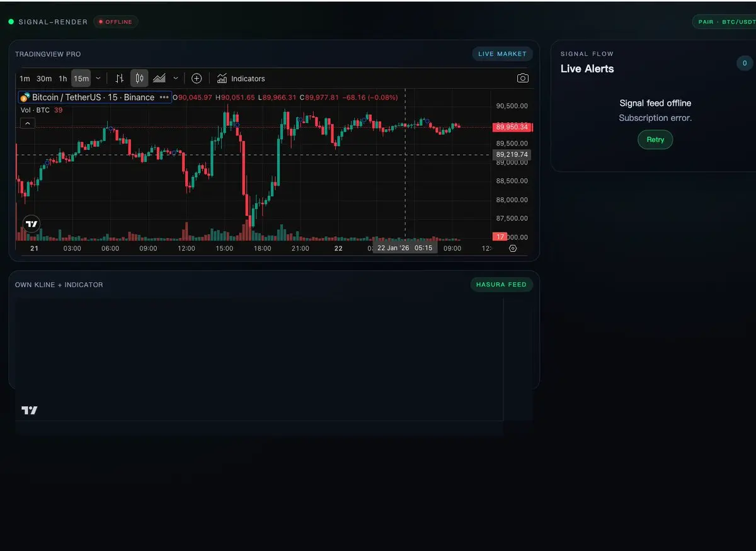This screenshot has height=551, width=756.
Task: Click the OWN KLINE + INDICATOR panel title
Action: click(x=59, y=285)
